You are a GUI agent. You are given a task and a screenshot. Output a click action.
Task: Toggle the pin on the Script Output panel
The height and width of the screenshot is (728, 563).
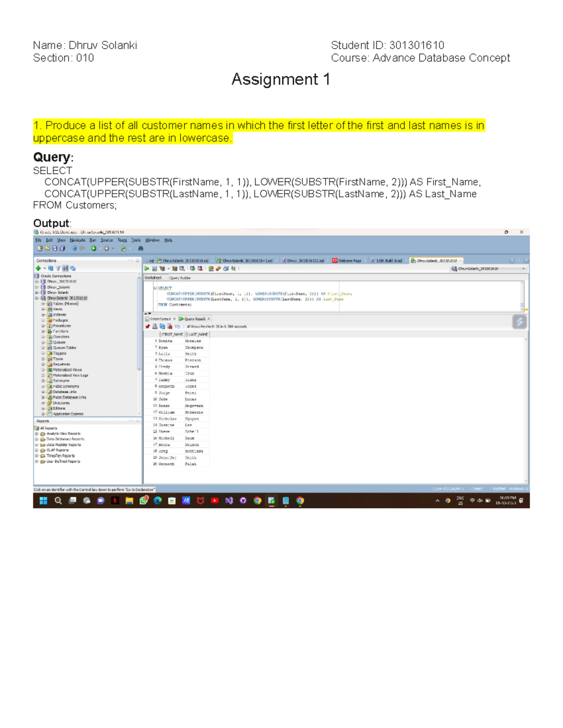pyautogui.click(x=148, y=326)
